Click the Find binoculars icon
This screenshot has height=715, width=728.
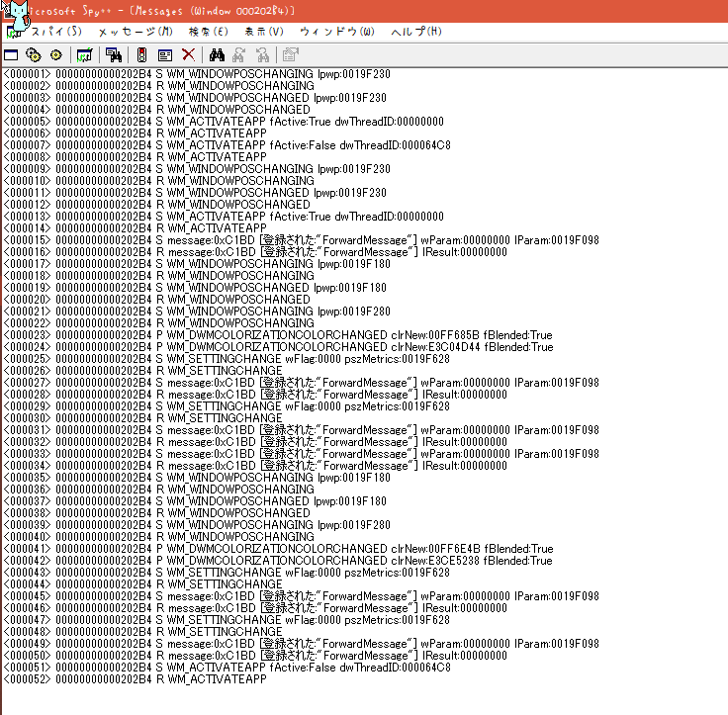pos(217,54)
